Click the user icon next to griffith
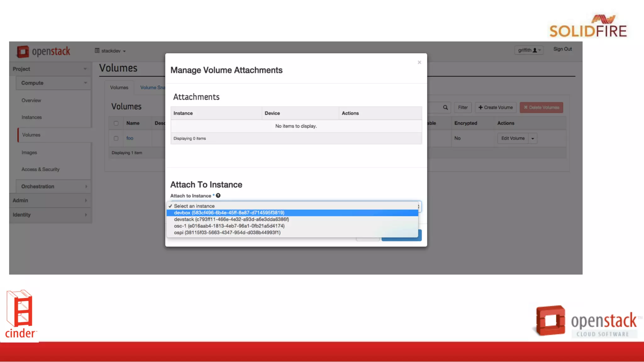644x362 pixels. coord(535,50)
